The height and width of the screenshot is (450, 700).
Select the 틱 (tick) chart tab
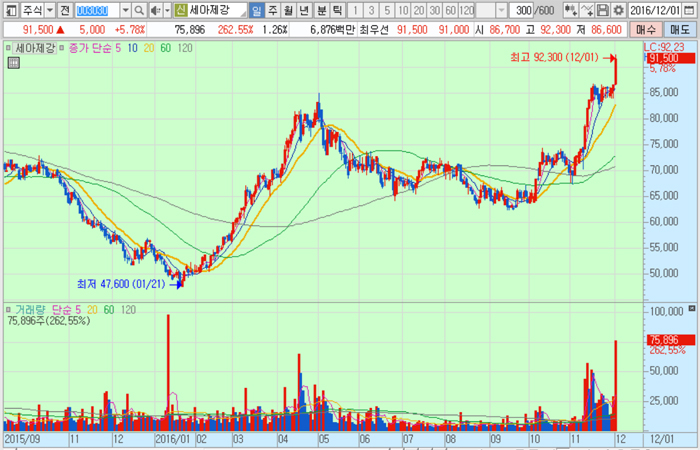pos(337,10)
